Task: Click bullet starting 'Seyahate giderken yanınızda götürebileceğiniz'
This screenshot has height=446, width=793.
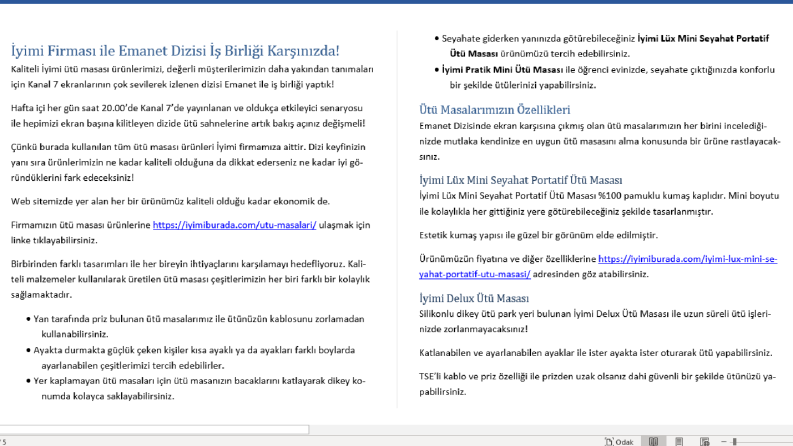Action: [602, 46]
